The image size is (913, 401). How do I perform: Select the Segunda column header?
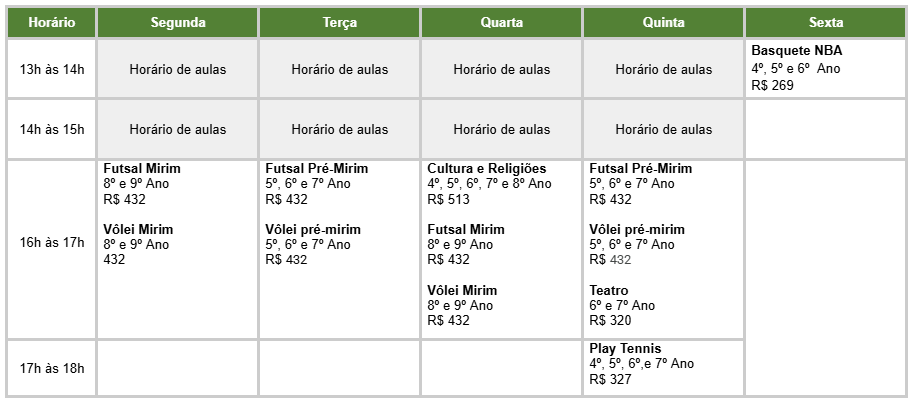click(x=178, y=21)
